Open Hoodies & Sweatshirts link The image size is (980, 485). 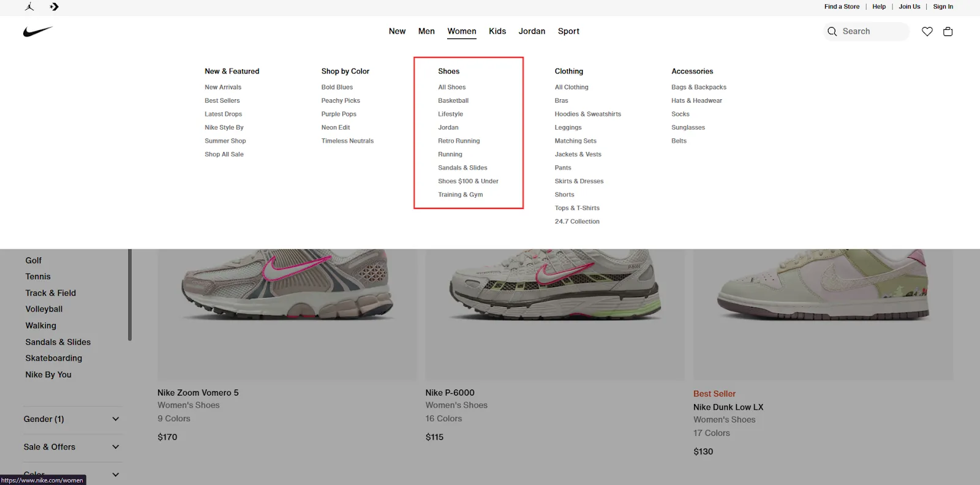[588, 114]
